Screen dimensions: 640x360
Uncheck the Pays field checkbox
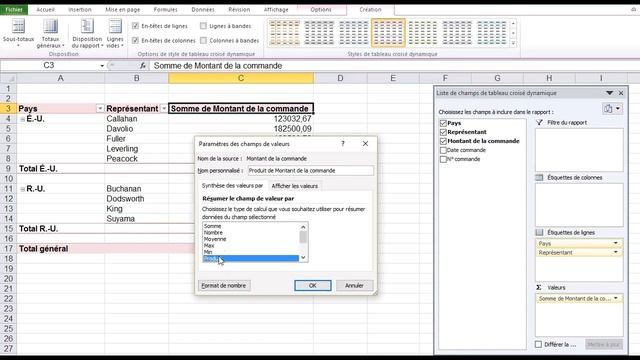point(443,123)
